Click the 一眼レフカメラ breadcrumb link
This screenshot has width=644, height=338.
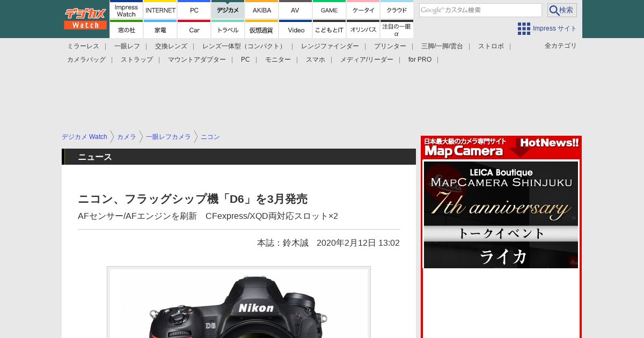(x=169, y=137)
